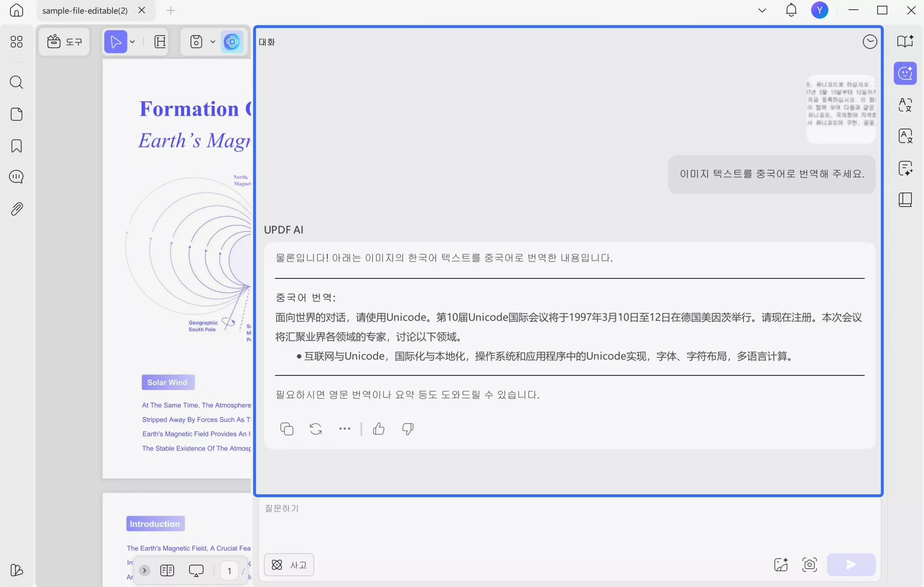The image size is (924, 587).
Task: Open the Attachments panel via paperclip icon
Action: [16, 208]
